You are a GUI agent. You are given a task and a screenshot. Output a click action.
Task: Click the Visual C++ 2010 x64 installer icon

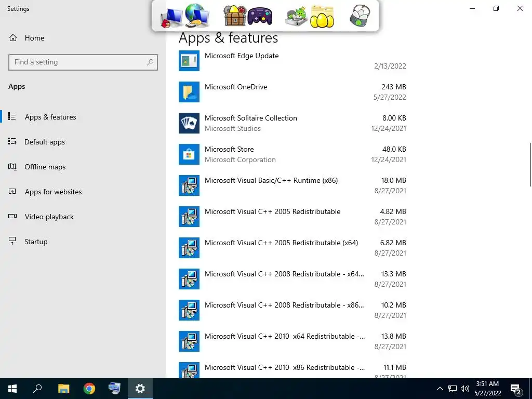(189, 342)
